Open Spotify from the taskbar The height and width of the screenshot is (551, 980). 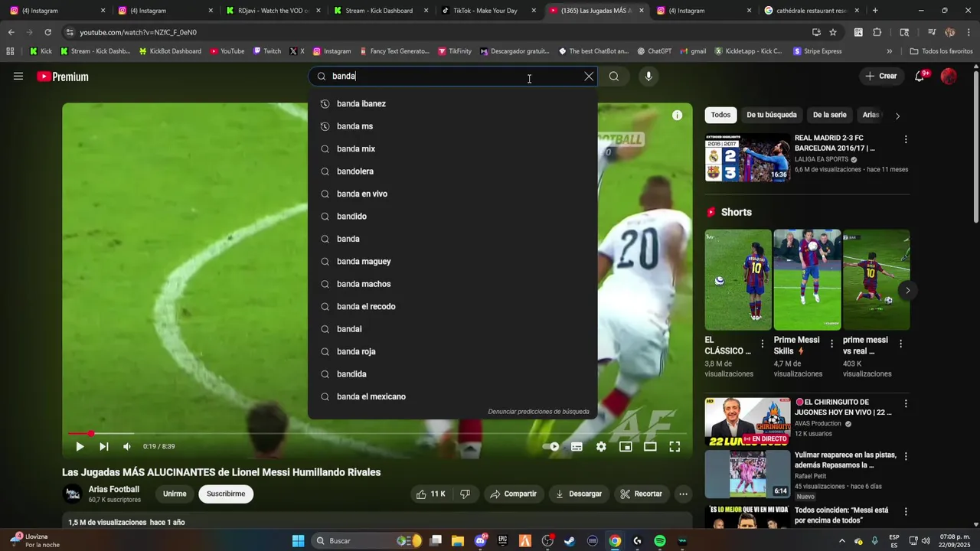click(660, 541)
